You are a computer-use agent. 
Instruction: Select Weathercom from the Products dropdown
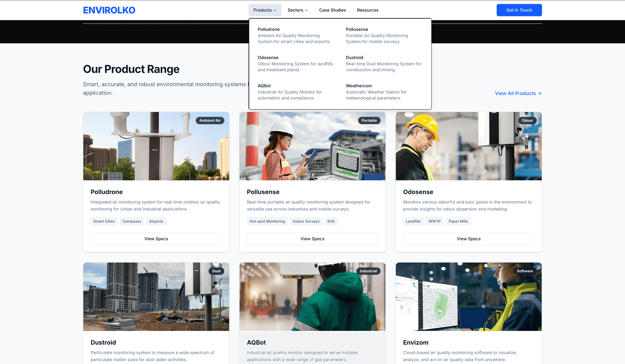point(359,86)
